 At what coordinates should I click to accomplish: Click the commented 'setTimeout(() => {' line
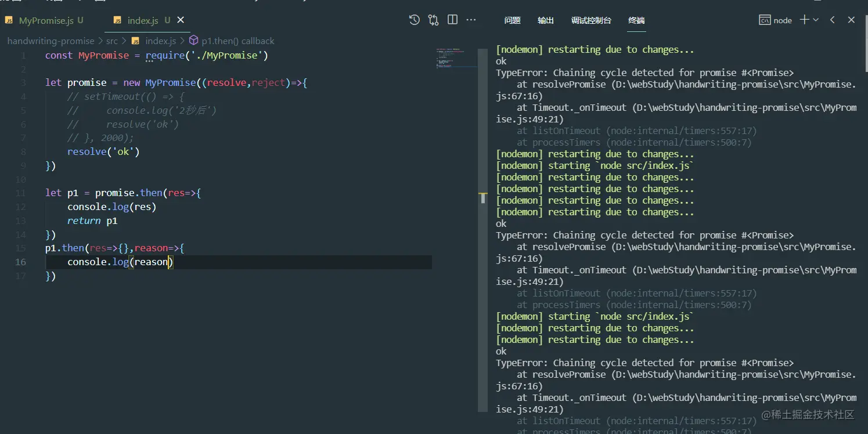(126, 96)
